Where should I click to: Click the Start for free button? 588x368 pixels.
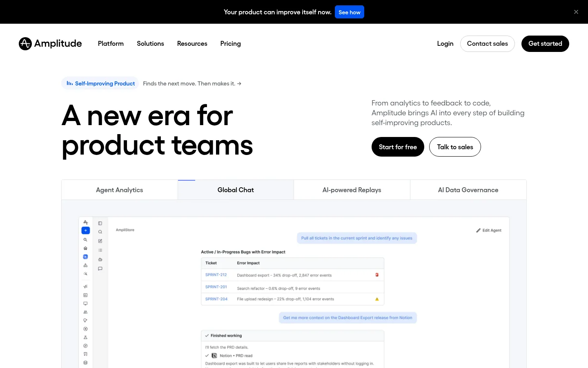398,147
